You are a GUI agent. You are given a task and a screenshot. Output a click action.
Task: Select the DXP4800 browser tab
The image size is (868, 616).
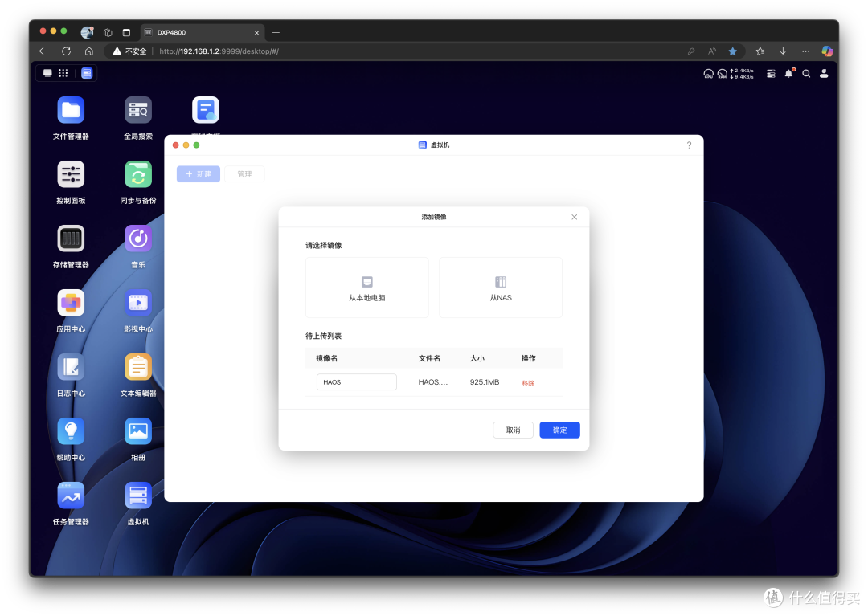pyautogui.click(x=202, y=33)
